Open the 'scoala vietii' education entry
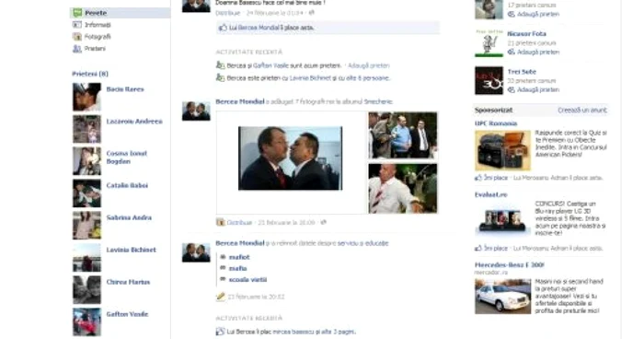This screenshot has width=644, height=339. point(247,280)
